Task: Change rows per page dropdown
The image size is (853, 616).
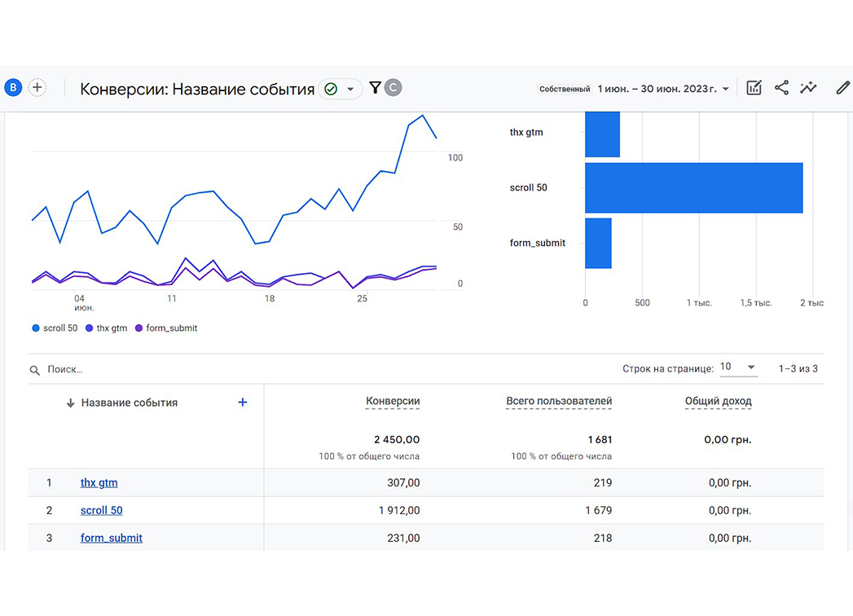Action: tap(737, 367)
